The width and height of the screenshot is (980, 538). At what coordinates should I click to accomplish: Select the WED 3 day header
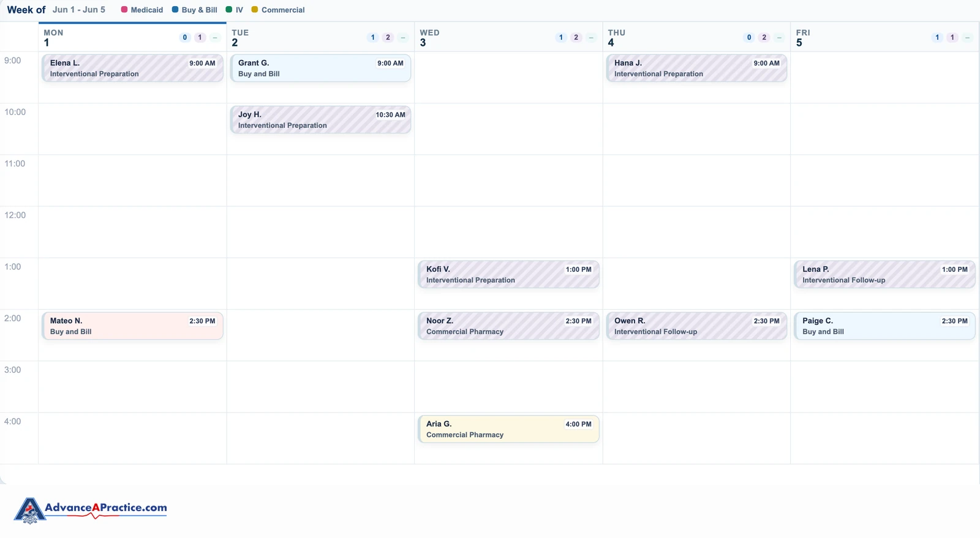coord(508,37)
